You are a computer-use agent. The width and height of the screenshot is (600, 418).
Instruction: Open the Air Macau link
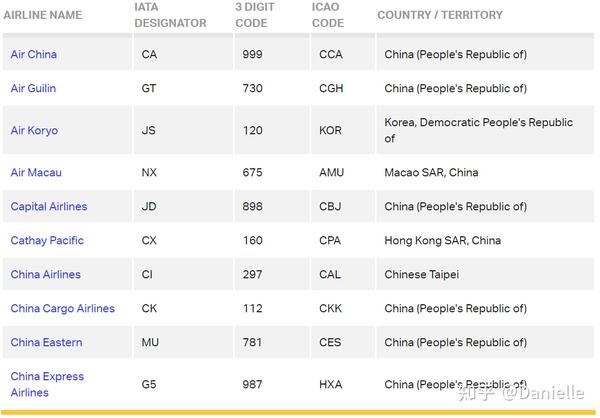[x=36, y=172]
